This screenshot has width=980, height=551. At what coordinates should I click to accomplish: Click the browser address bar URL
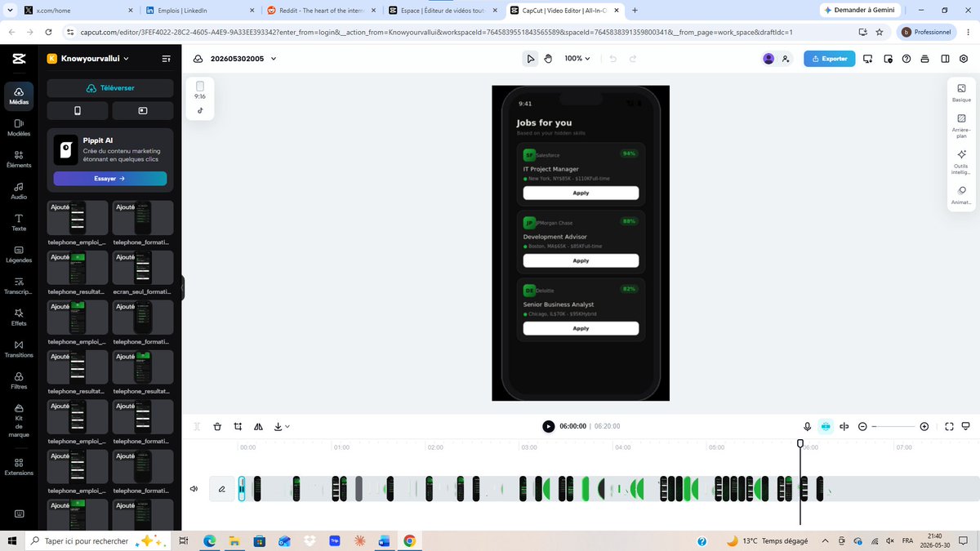click(x=435, y=32)
